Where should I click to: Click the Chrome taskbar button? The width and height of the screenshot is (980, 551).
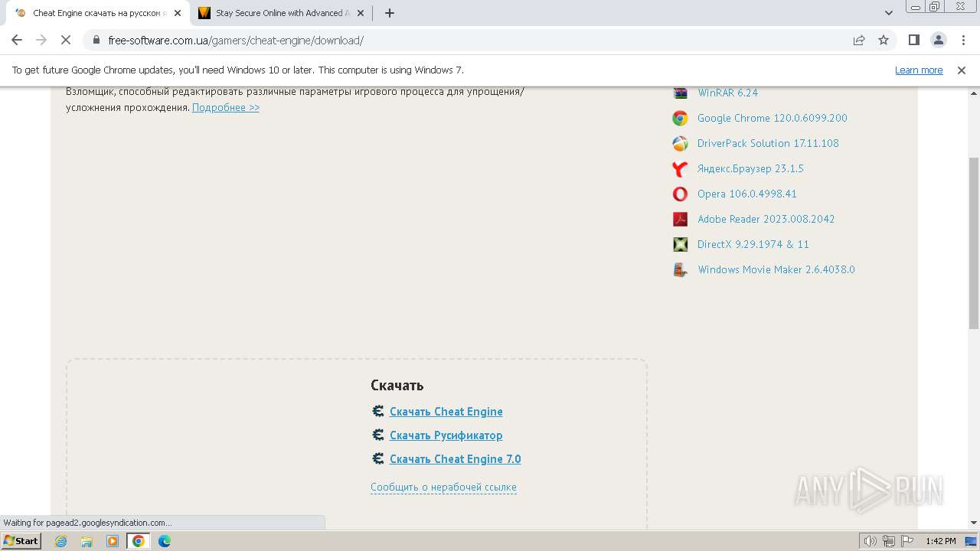point(139,541)
